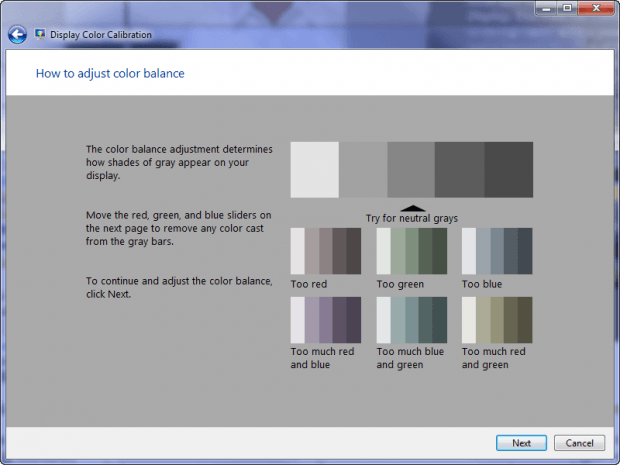Go back using the blue arrow
This screenshot has width=620, height=465.
pyautogui.click(x=17, y=35)
